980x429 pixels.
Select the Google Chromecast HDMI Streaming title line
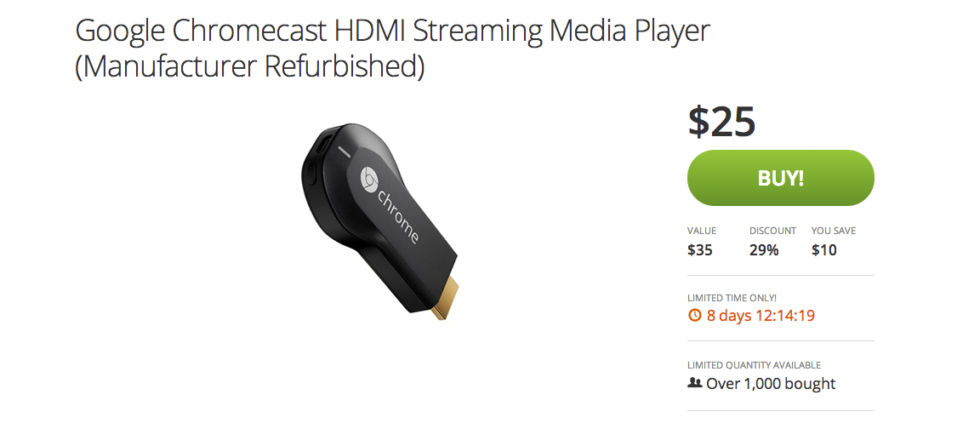point(392,30)
